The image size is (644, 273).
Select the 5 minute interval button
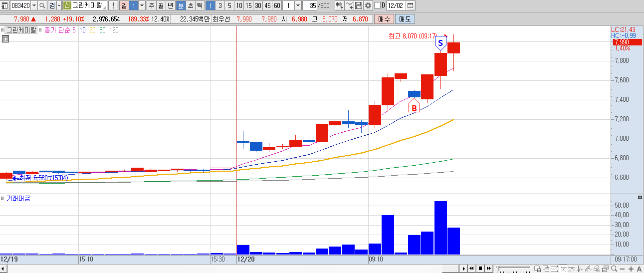[229, 5]
